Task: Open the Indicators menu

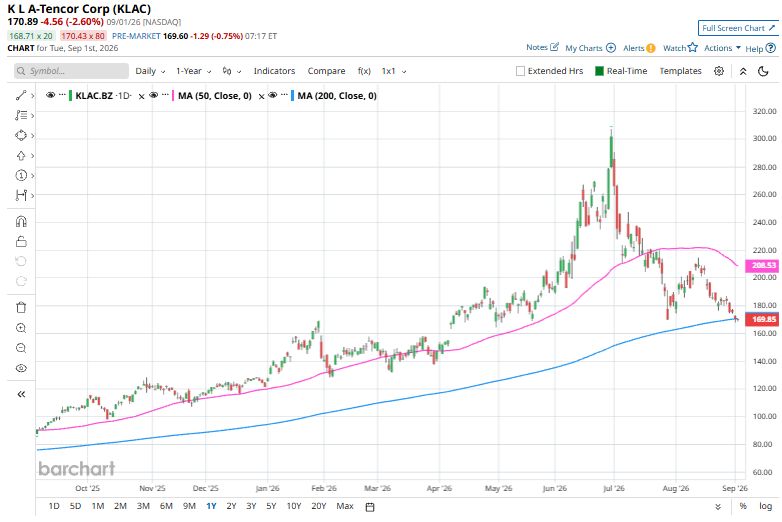Action: point(274,71)
